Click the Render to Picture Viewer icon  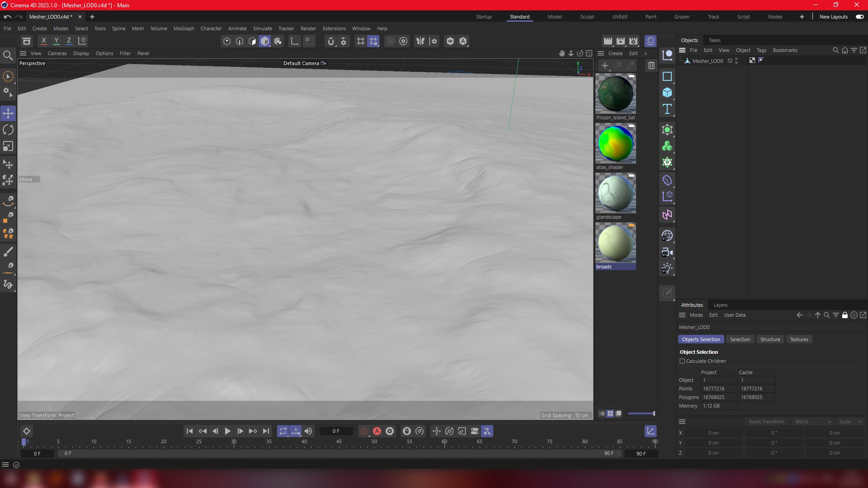pos(621,41)
